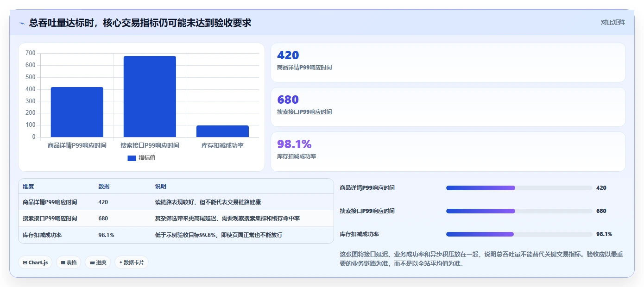Click the 680 data card
The image size is (644, 287).
coord(448,107)
